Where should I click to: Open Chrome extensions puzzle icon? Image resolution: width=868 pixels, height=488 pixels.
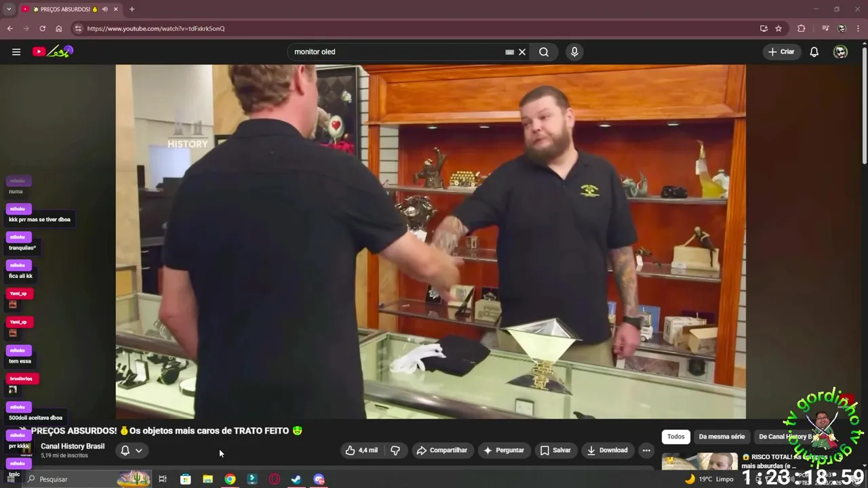click(802, 28)
